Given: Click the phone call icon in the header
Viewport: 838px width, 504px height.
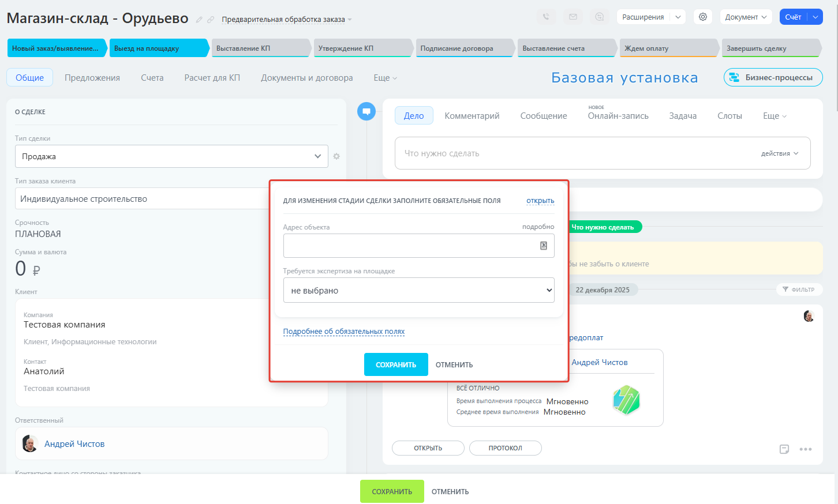Looking at the screenshot, I should [x=546, y=17].
